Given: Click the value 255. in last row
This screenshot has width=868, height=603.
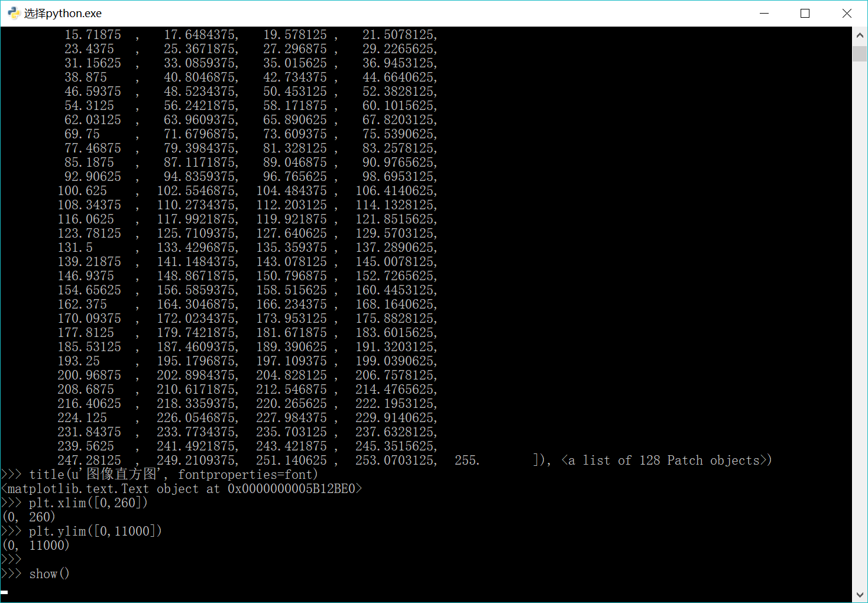Looking at the screenshot, I should click(x=467, y=460).
